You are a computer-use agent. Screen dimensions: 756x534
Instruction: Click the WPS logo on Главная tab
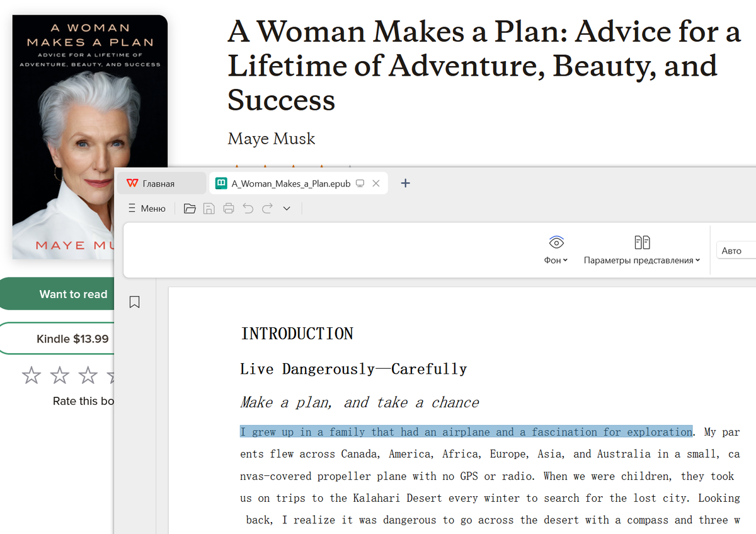point(132,183)
